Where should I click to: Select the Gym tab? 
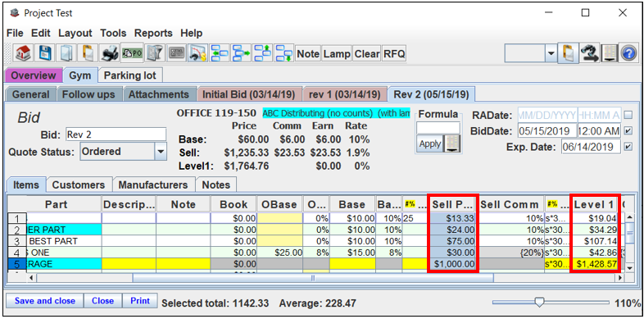(80, 75)
